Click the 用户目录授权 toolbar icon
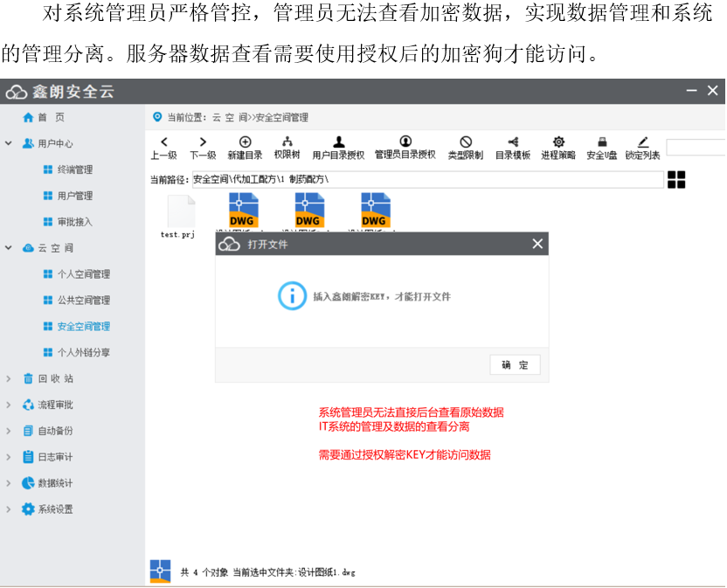This screenshot has width=727, height=588. (338, 142)
